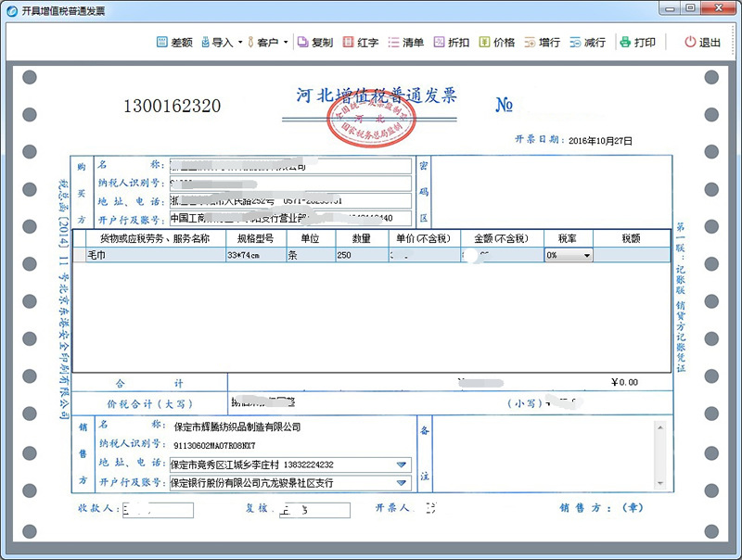Click the row selector of 毛巾 row
Viewport: 742px width, 560px height.
click(80, 255)
